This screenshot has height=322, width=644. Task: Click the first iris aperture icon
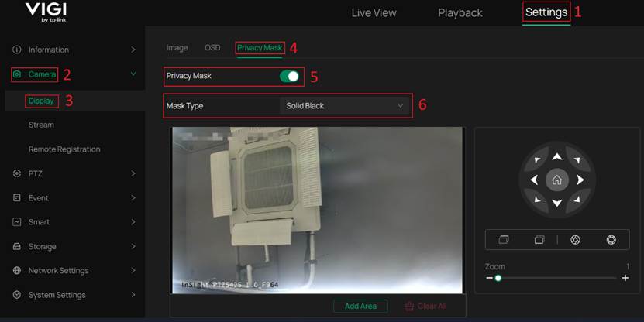(x=575, y=239)
